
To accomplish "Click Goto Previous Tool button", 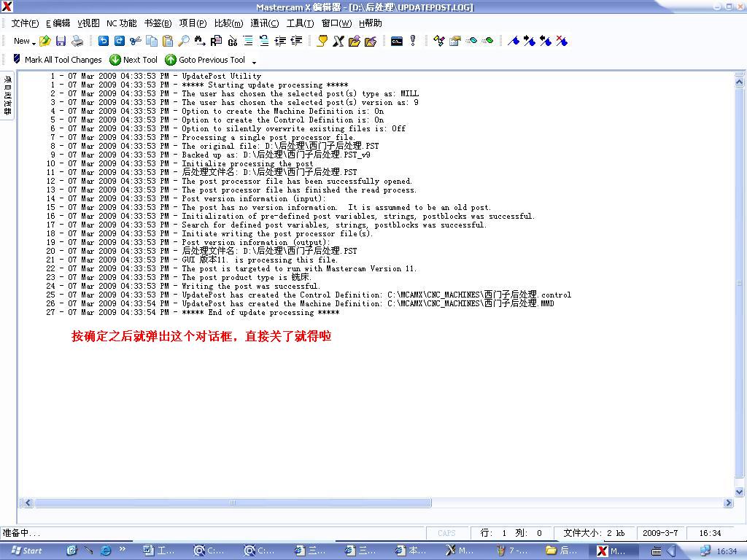I will coord(205,60).
